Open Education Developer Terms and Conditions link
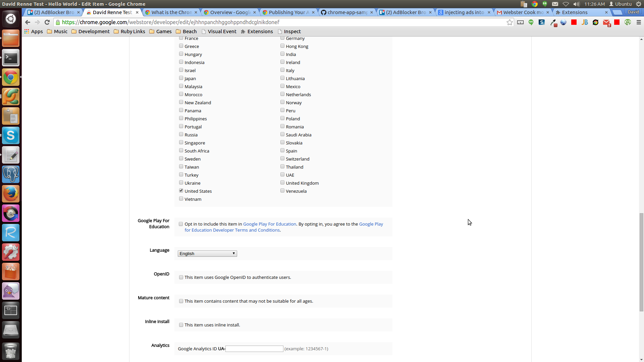644x362 pixels. point(284,227)
